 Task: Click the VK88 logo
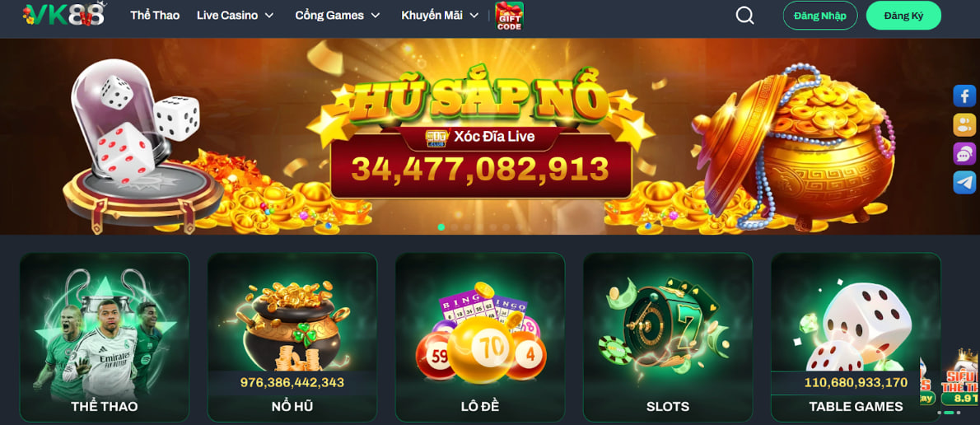[x=64, y=14]
